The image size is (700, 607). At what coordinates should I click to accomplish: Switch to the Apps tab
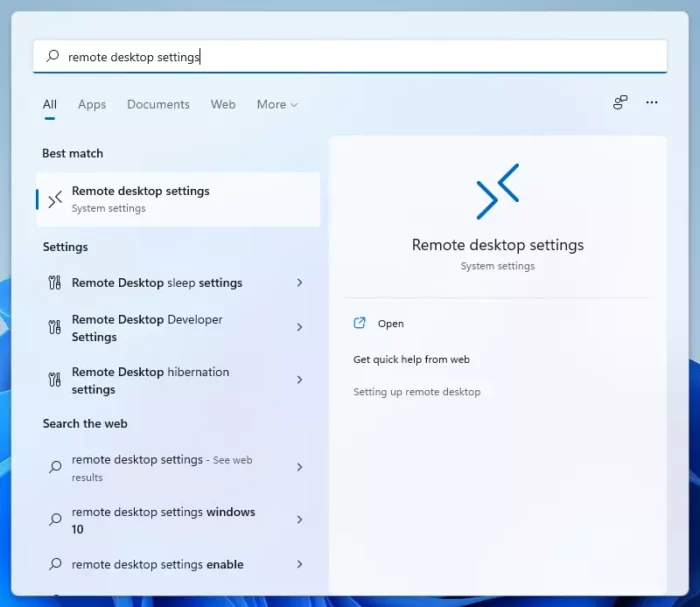92,104
